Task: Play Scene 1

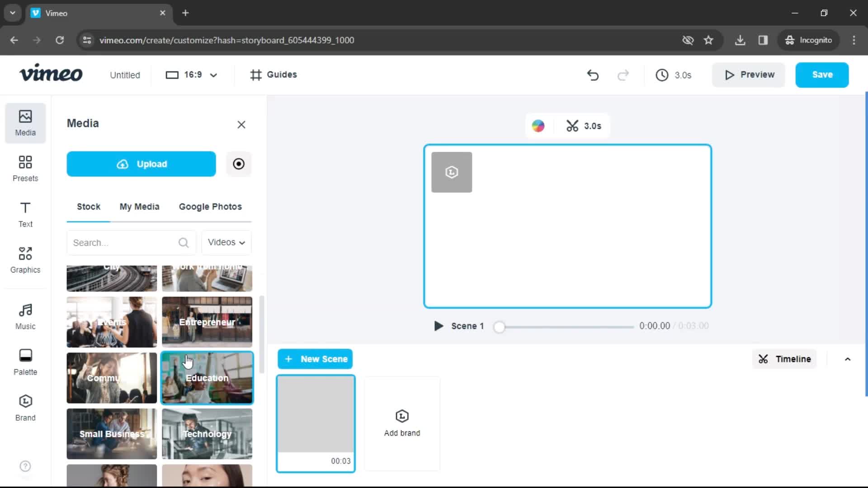Action: pos(438,326)
